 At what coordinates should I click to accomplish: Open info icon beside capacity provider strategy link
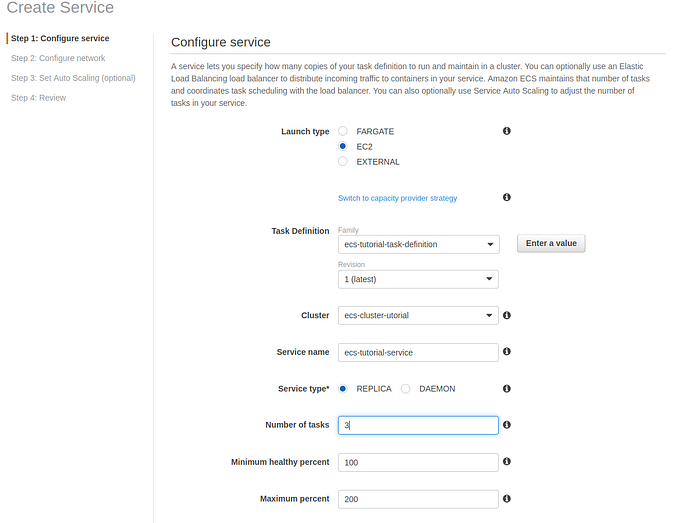[x=506, y=197]
